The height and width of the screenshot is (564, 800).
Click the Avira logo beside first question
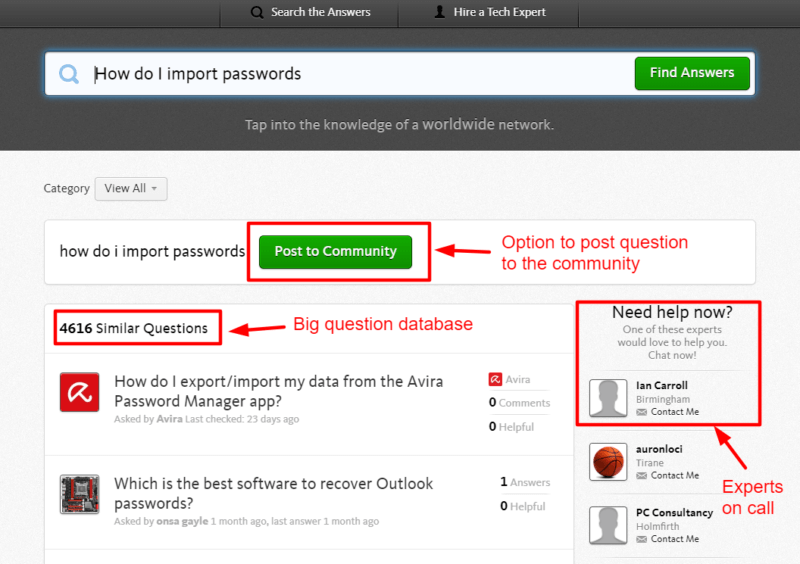(80, 392)
